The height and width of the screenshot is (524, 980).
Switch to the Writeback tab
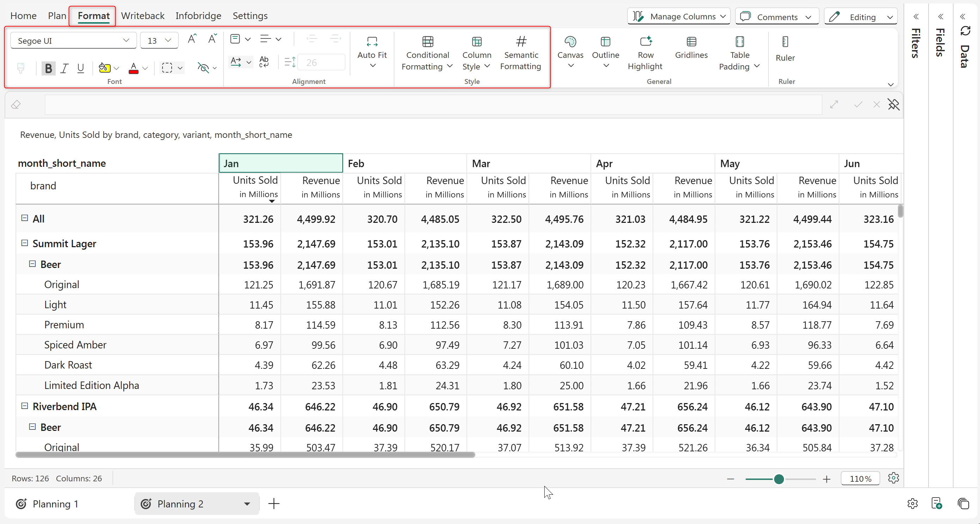coord(142,16)
